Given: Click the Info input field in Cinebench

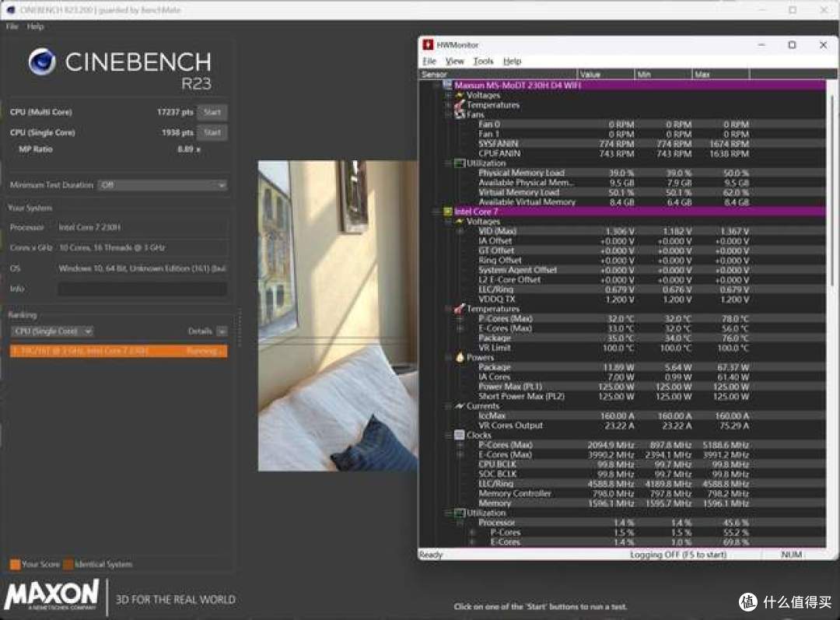Looking at the screenshot, I should tap(142, 289).
